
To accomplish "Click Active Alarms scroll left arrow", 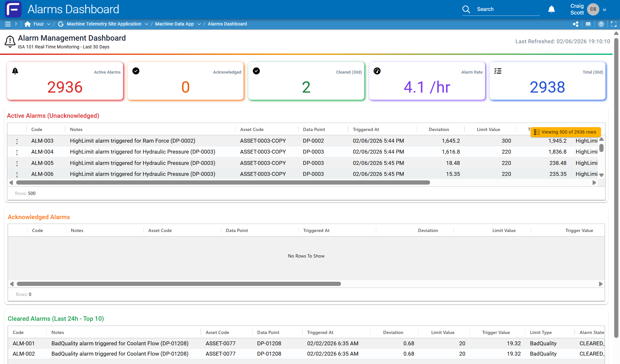I will click(x=11, y=183).
